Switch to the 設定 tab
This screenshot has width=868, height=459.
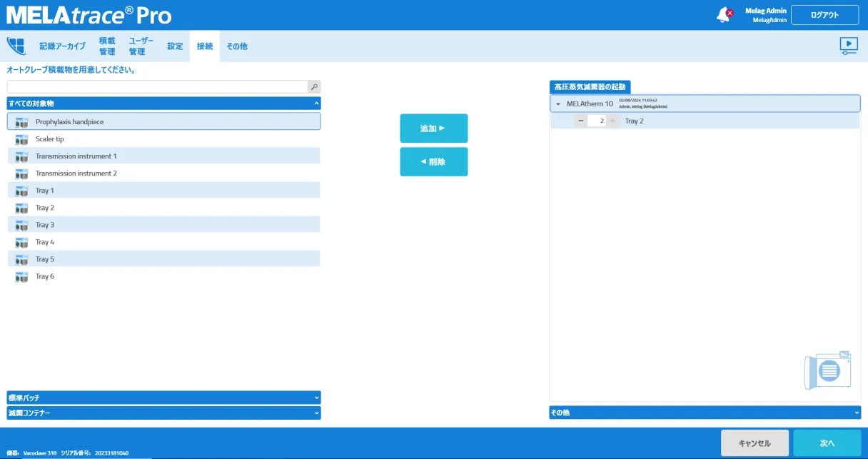175,46
